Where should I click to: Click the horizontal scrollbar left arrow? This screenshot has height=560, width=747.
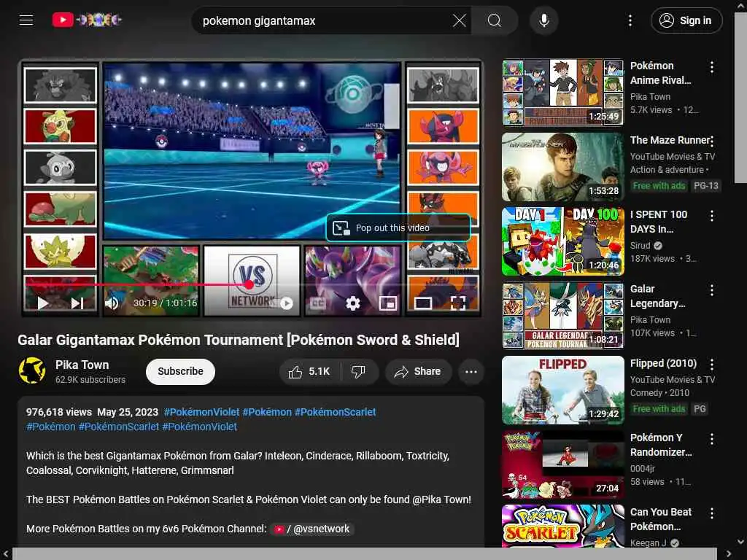click(5, 554)
